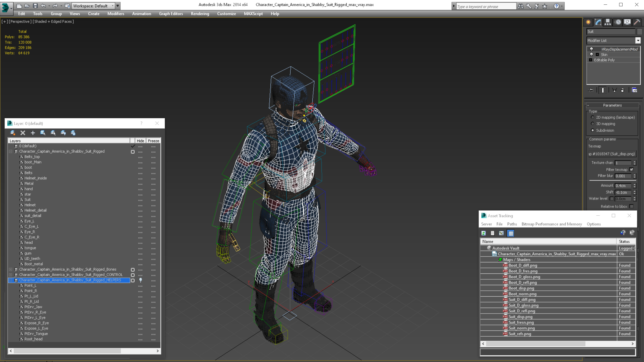Click Add Selected Objects plus icon
Screen dimensions: 644x362
coord(33,133)
